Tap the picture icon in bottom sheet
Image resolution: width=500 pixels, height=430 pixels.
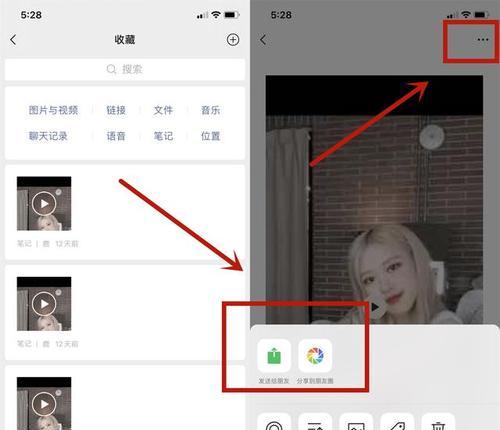click(x=356, y=422)
